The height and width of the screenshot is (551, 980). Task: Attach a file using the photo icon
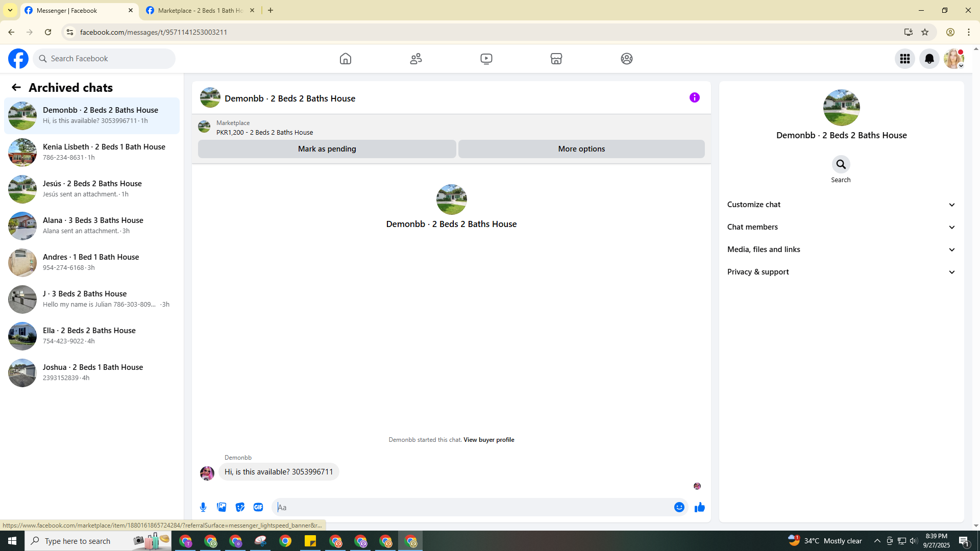point(222,507)
